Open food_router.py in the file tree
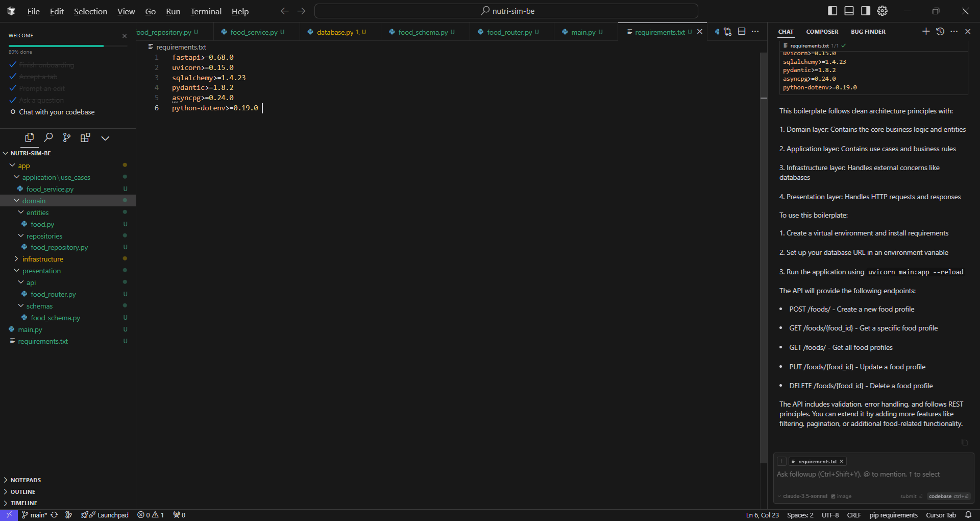Screen dimensions: 980x521 [x=53, y=294]
